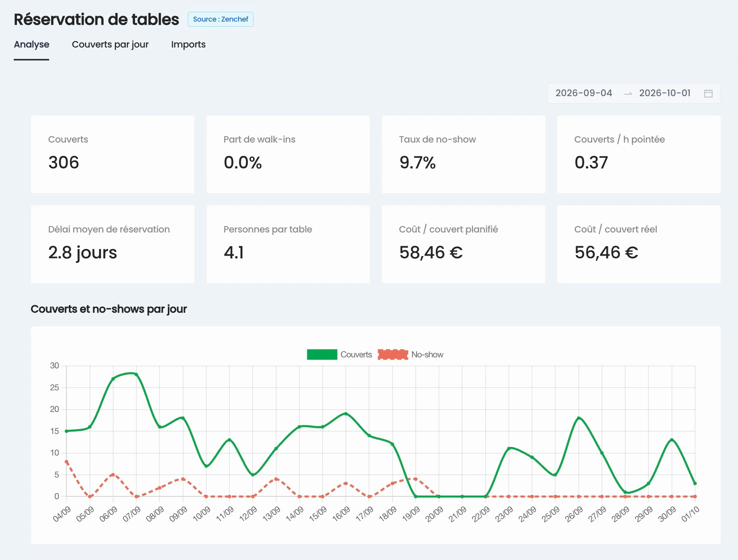Select the Couverts / h pointée 0.37 value

591,163
